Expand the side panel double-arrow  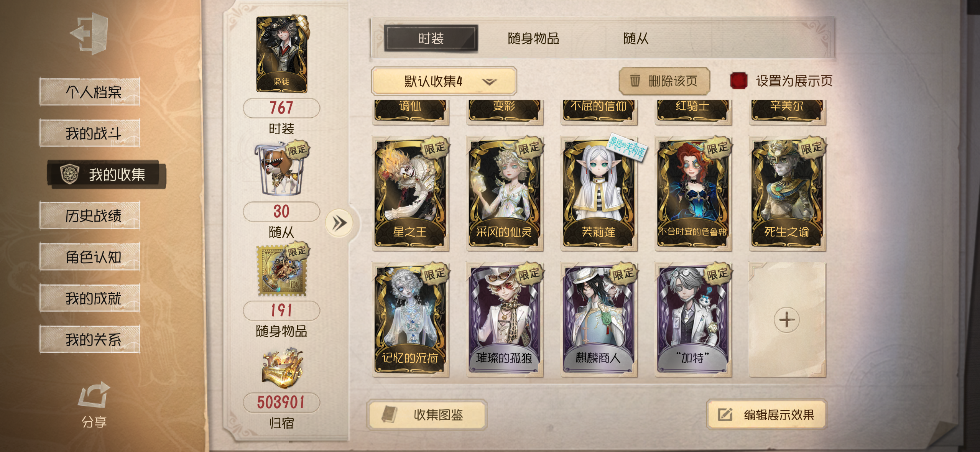click(x=339, y=223)
